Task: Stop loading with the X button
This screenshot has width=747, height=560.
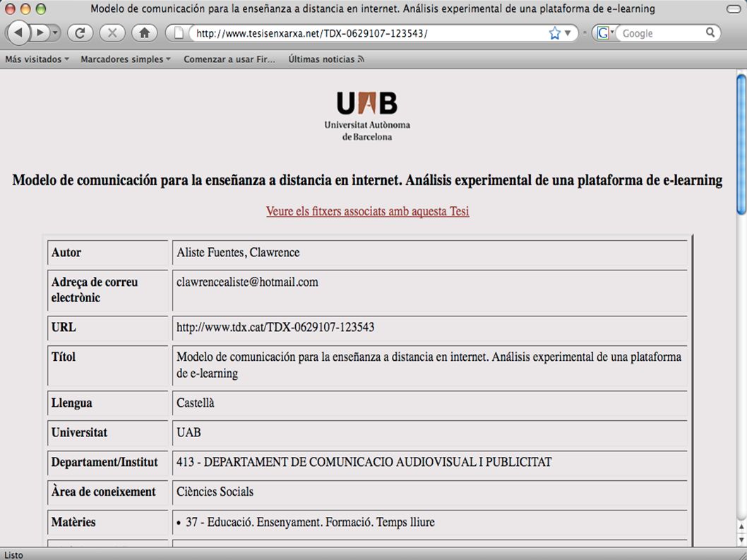Action: [112, 33]
